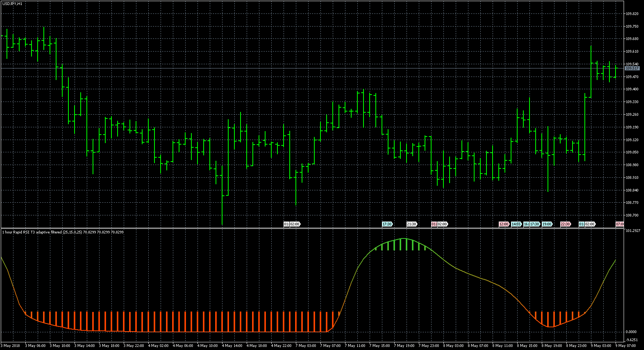Click the 17:30 flag beside 19:00 flag
The height and width of the screenshot is (350, 644).
click(534, 224)
